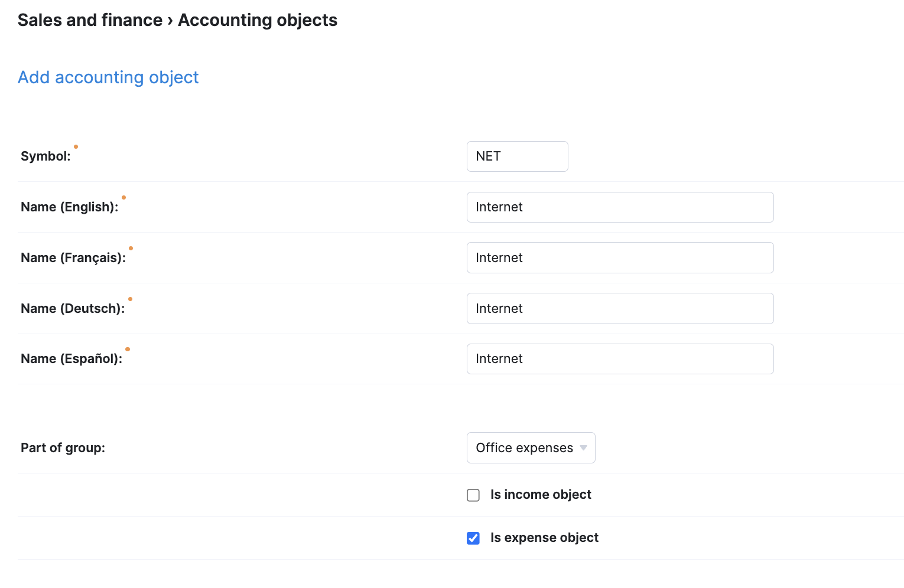This screenshot has height=588, width=904.
Task: Click the Sales and finance breadcrumb
Action: click(90, 20)
